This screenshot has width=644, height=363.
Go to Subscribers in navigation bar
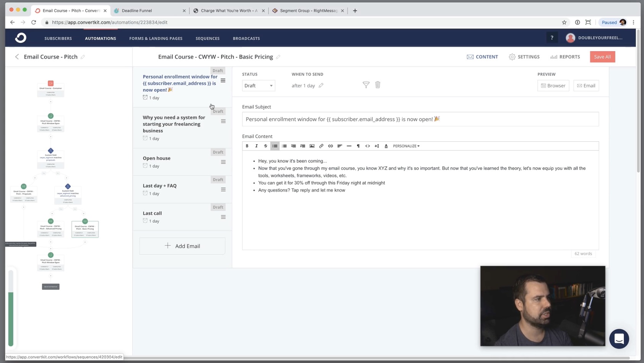(x=58, y=38)
